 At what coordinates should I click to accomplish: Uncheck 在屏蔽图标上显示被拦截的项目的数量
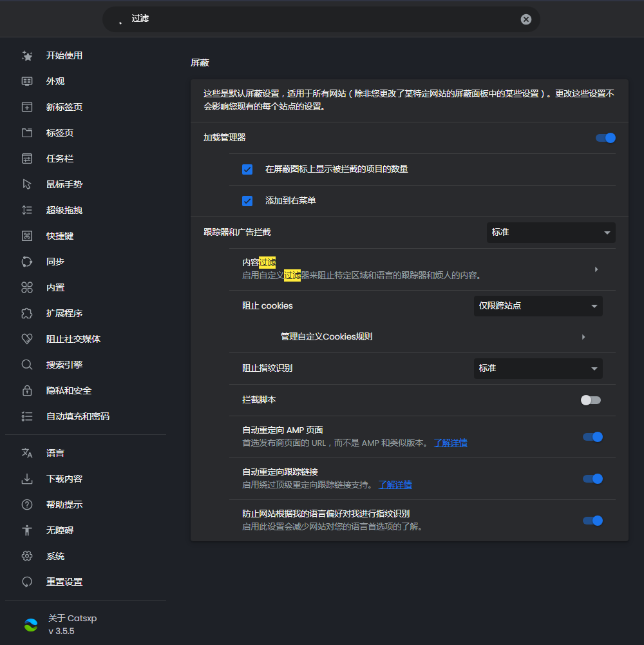[247, 169]
